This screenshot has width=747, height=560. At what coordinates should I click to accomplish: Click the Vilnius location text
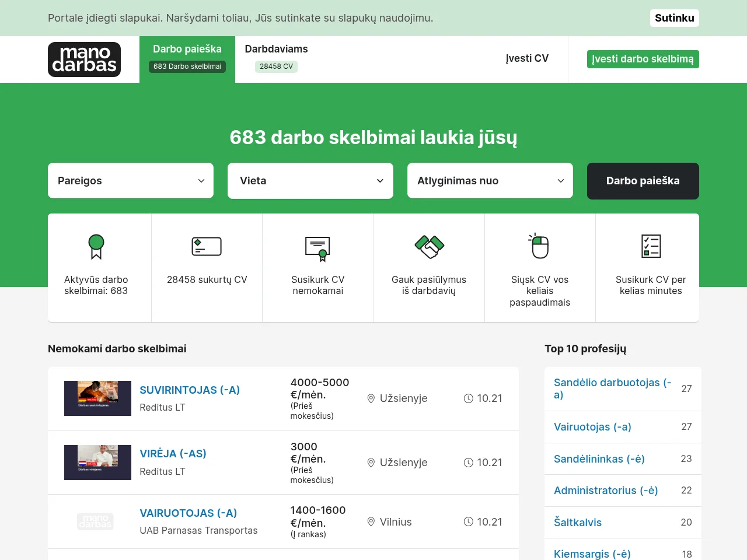coord(396,522)
